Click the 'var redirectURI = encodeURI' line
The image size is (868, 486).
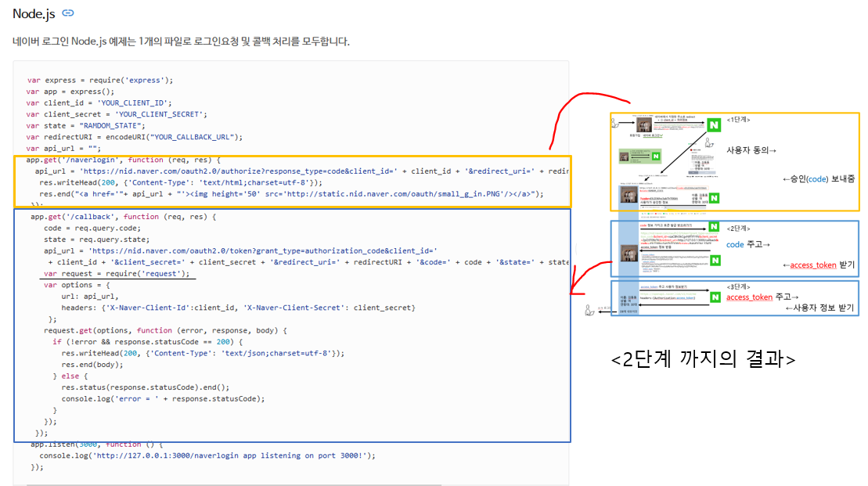click(135, 137)
